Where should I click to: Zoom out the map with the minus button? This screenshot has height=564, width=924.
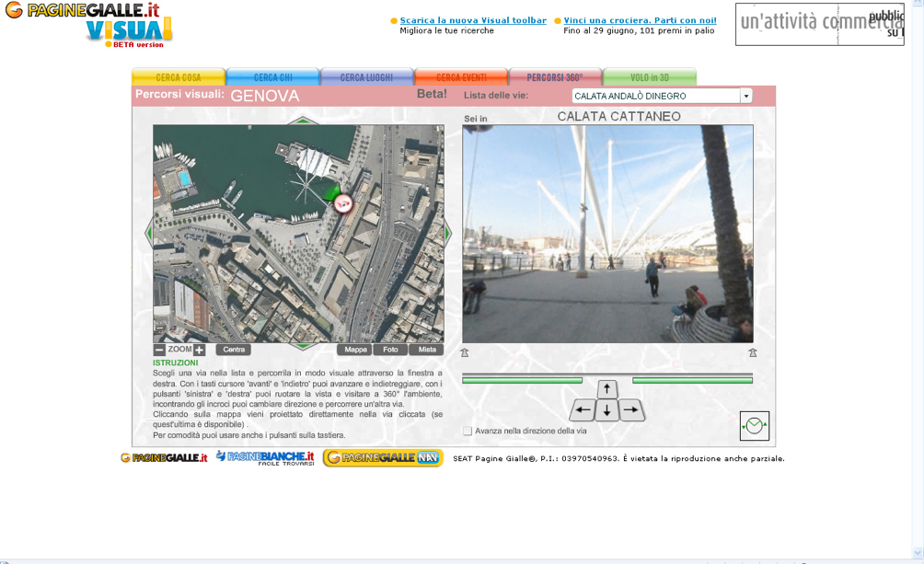pyautogui.click(x=159, y=350)
